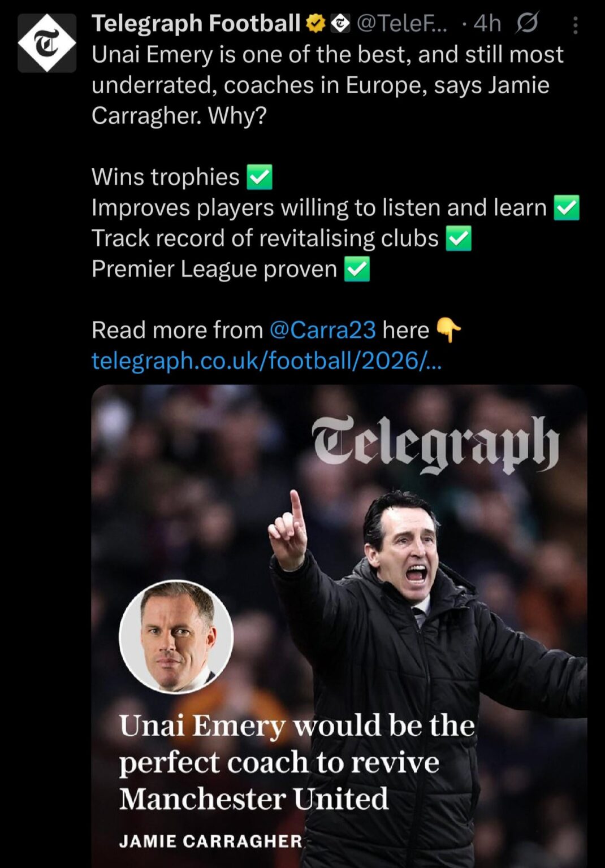Tap check mark beside revitalising clubs

[x=459, y=238]
